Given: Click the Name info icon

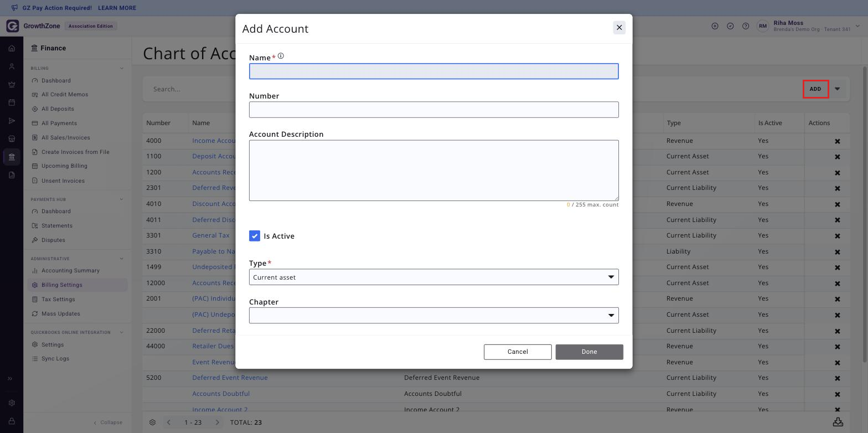Looking at the screenshot, I should 281,56.
